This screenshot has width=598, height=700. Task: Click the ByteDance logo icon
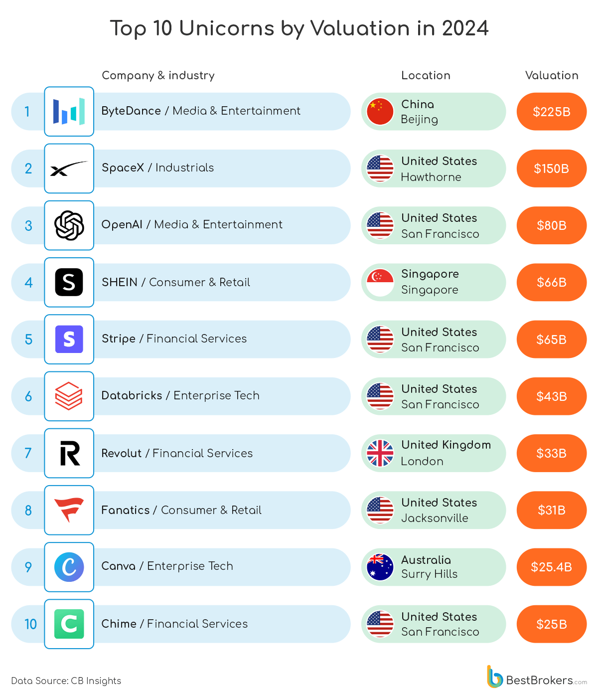(x=69, y=111)
